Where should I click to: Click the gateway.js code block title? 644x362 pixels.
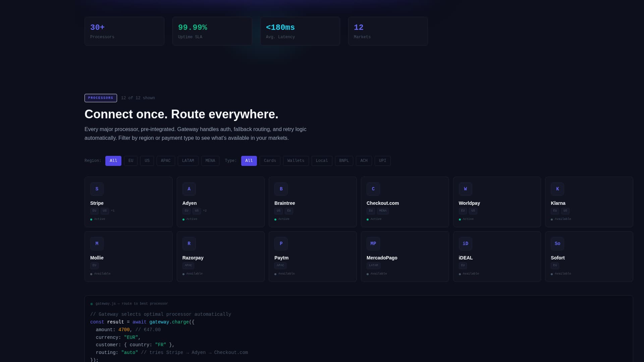coord(132,304)
